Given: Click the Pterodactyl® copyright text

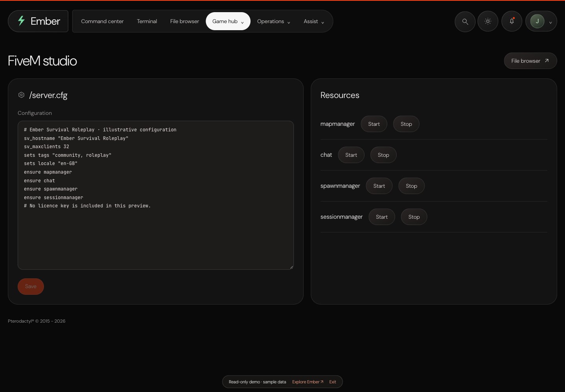Looking at the screenshot, I should click(36, 321).
